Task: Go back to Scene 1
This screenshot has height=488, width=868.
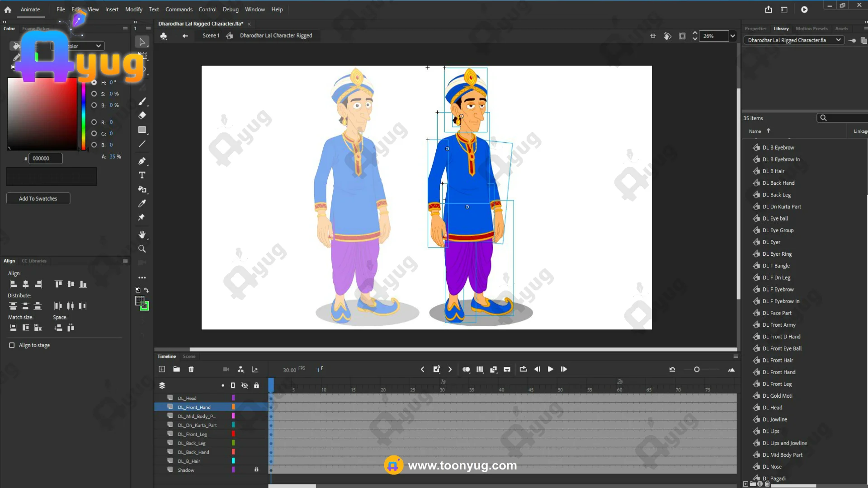Action: click(x=210, y=36)
